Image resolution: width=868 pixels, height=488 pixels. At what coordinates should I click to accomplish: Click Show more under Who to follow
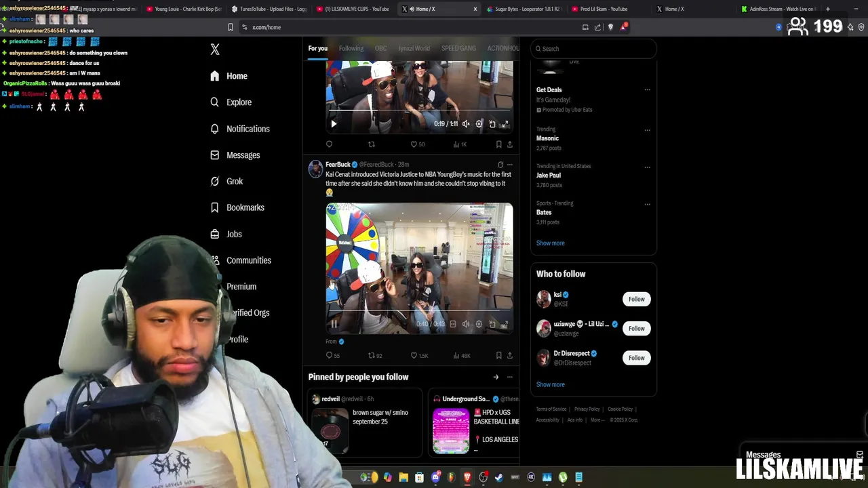pos(551,385)
